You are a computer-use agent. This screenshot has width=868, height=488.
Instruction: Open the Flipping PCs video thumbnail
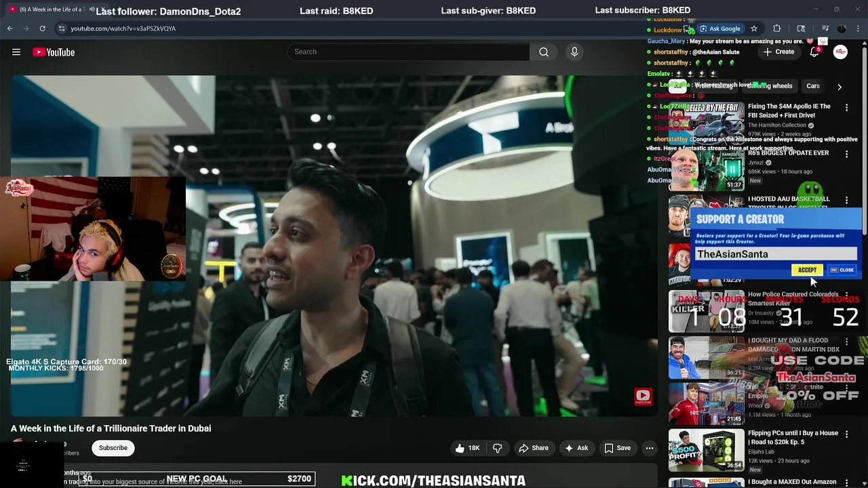point(706,450)
